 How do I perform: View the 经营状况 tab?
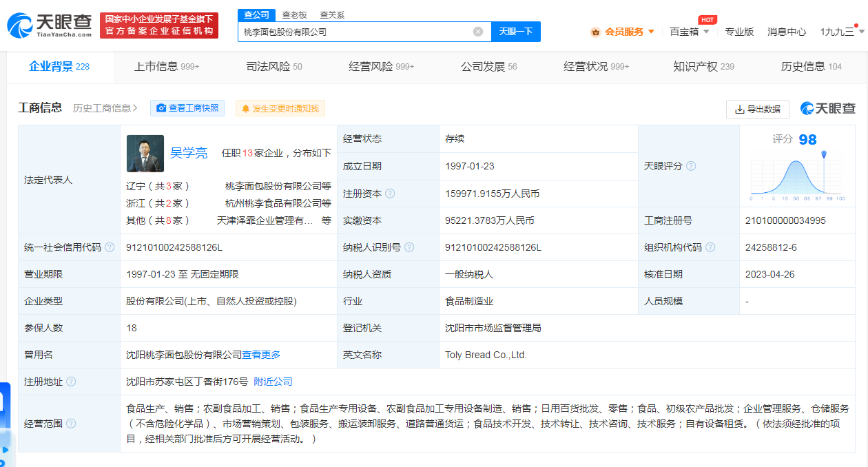point(597,66)
